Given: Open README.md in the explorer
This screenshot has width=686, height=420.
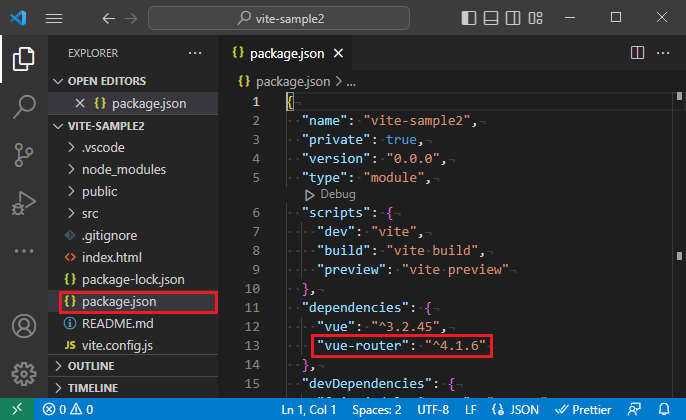Looking at the screenshot, I should coord(133,323).
